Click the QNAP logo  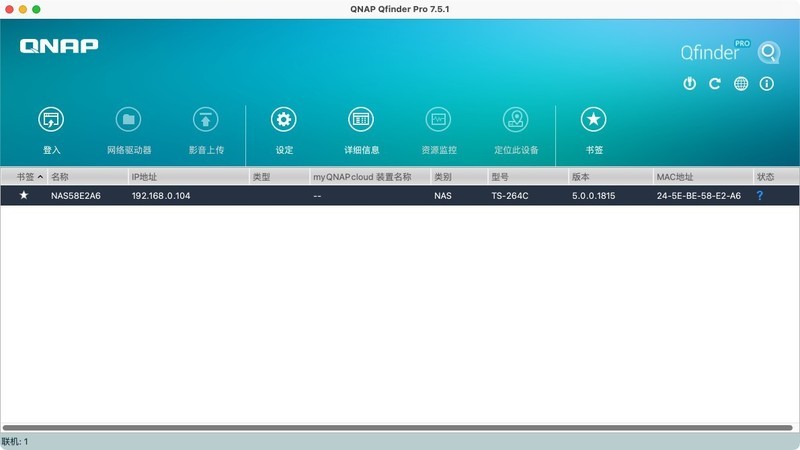(59, 46)
